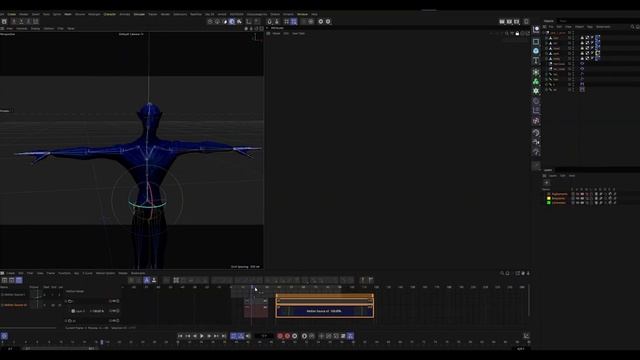Click the Object Manager search icon
The width and height of the screenshot is (640, 360).
point(632,27)
